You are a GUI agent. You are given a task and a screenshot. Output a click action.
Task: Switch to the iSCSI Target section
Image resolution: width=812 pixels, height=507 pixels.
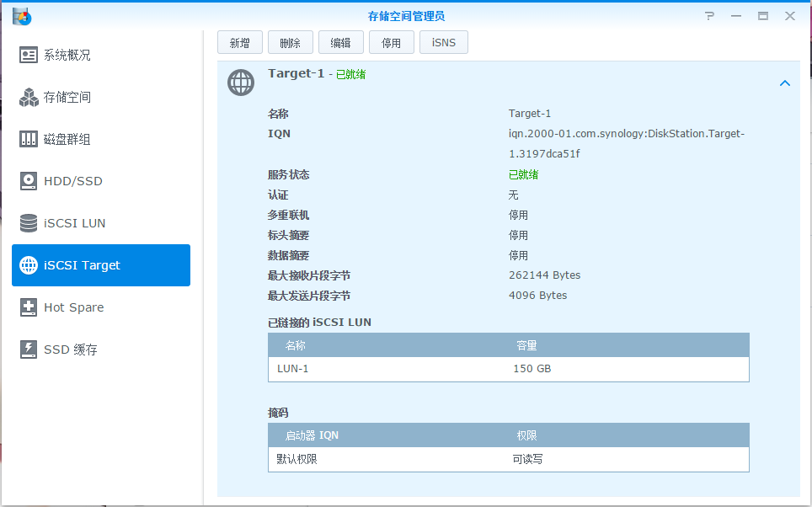101,265
